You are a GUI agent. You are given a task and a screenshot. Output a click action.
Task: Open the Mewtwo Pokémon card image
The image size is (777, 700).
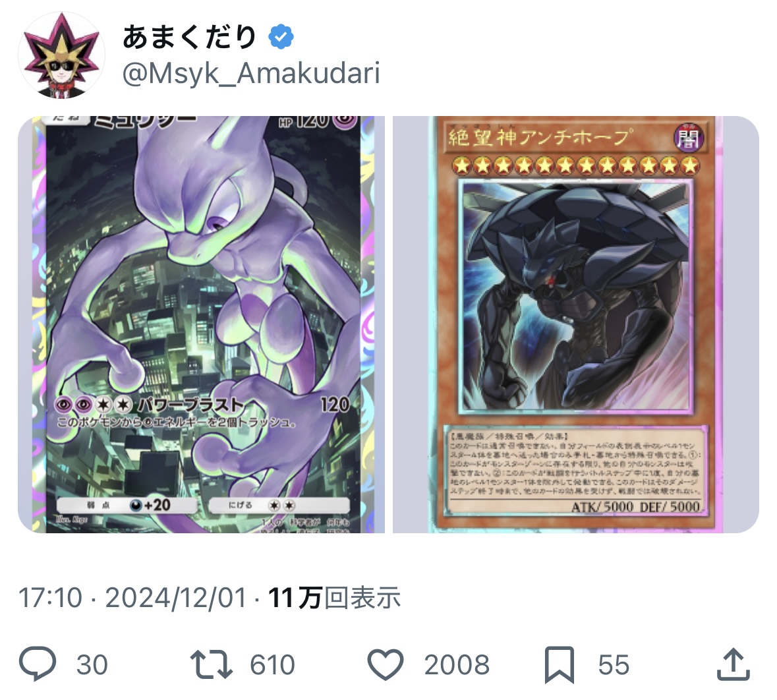pos(201,325)
